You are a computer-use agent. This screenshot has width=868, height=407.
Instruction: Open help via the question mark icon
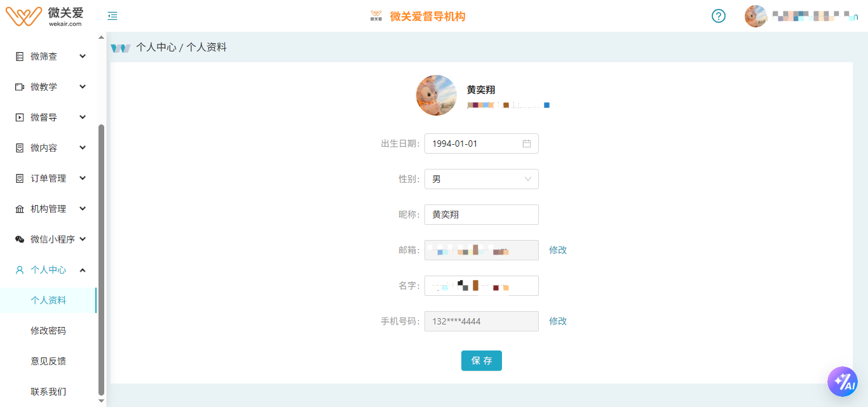coord(718,16)
